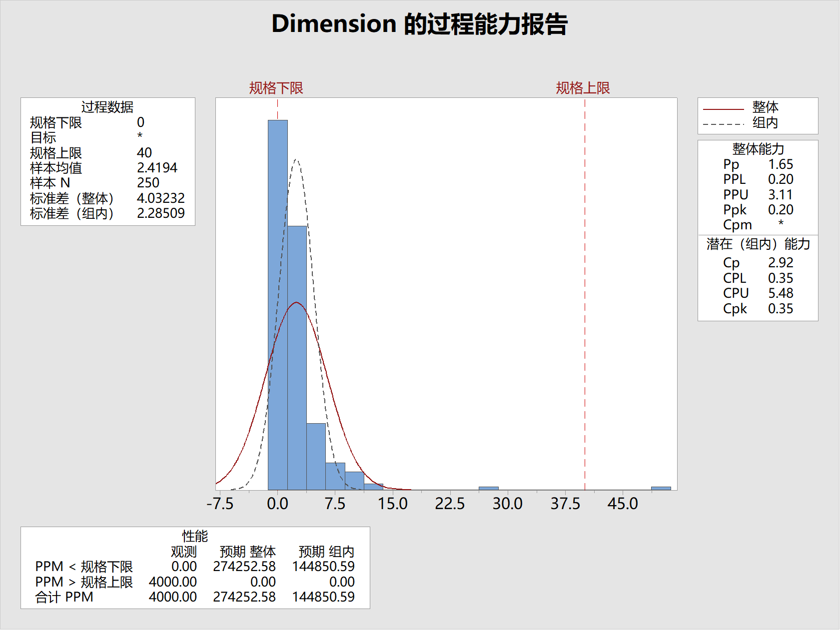Select the 规格上限 label above the chart
Screen dimensions: 840x630
[x=584, y=86]
